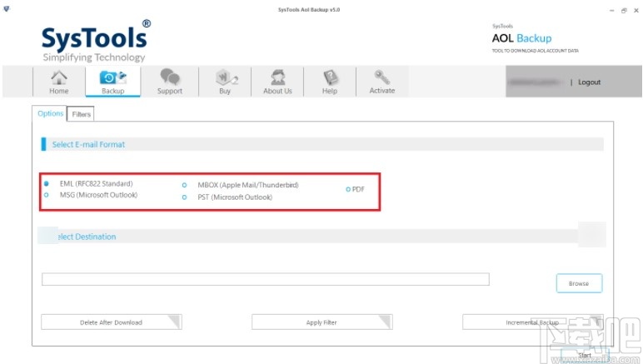643x364 pixels.
Task: Click the Browse button
Action: tap(579, 283)
